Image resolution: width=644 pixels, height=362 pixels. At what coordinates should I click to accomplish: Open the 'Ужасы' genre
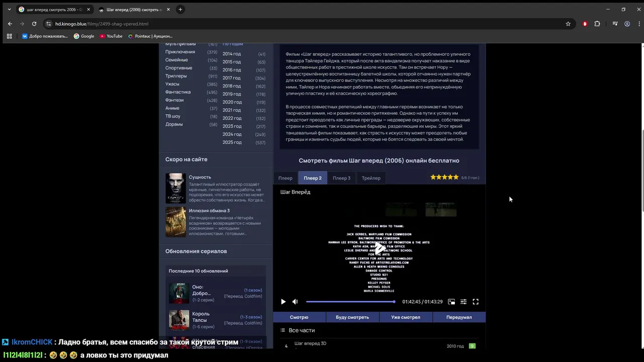(172, 84)
